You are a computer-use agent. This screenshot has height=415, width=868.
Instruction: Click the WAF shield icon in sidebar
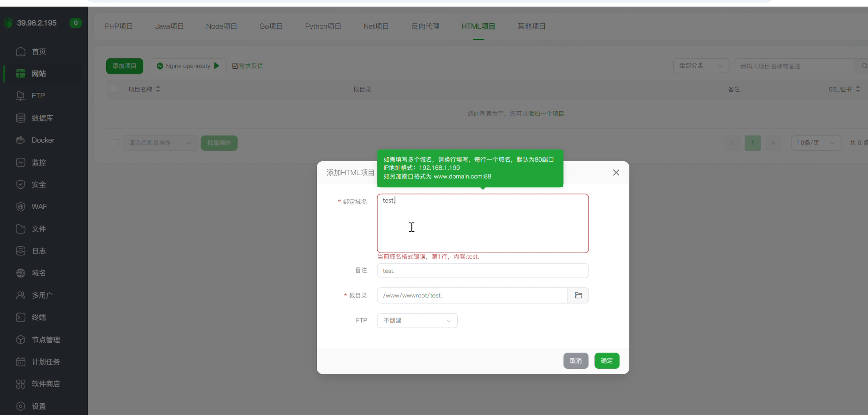[x=20, y=207]
